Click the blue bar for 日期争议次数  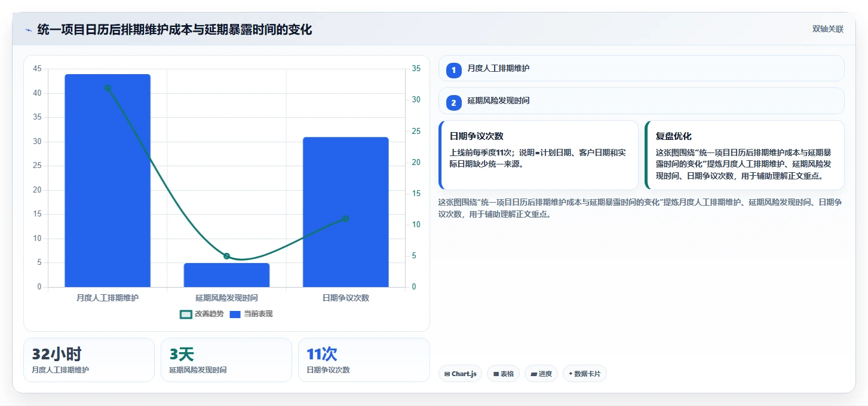[x=345, y=212]
